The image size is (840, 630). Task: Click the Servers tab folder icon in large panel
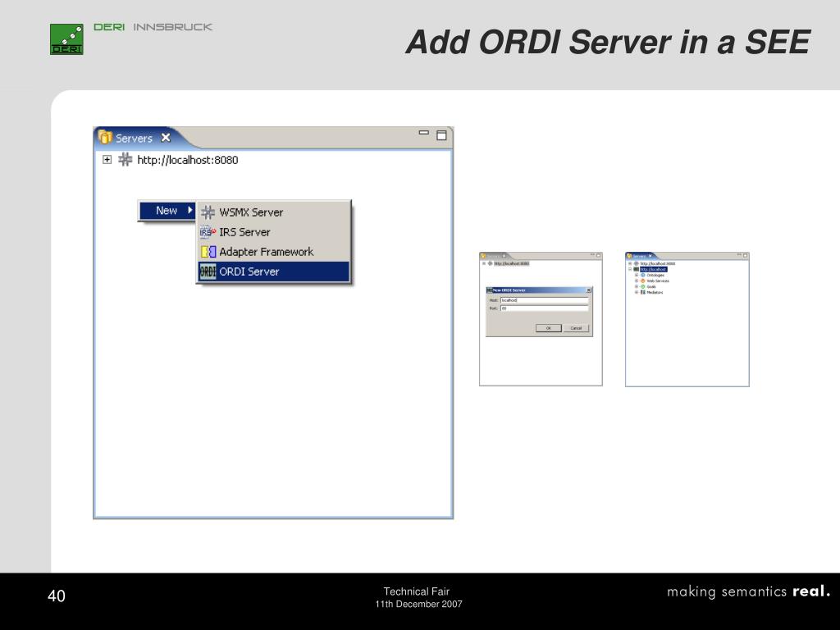pyautogui.click(x=105, y=138)
